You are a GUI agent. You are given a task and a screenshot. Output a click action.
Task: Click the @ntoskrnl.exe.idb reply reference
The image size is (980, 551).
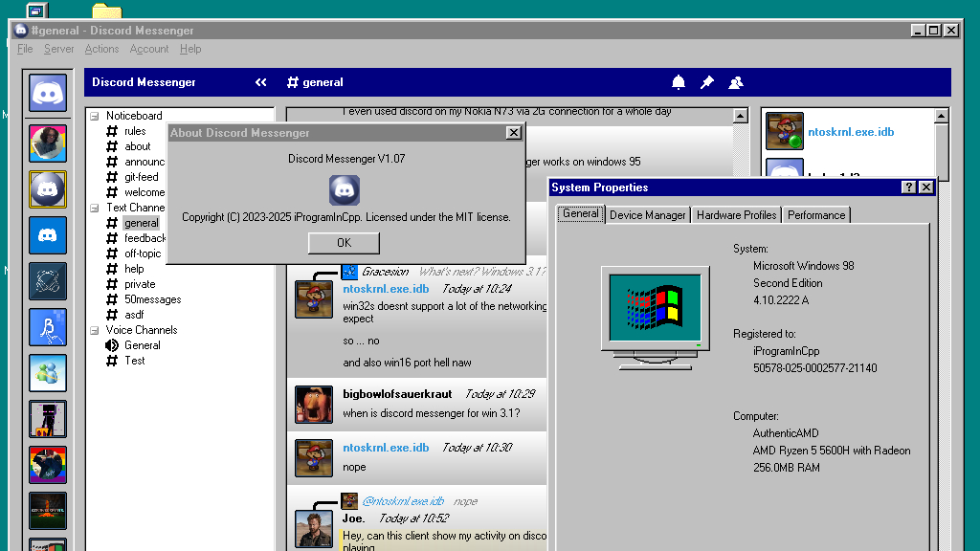(x=403, y=501)
